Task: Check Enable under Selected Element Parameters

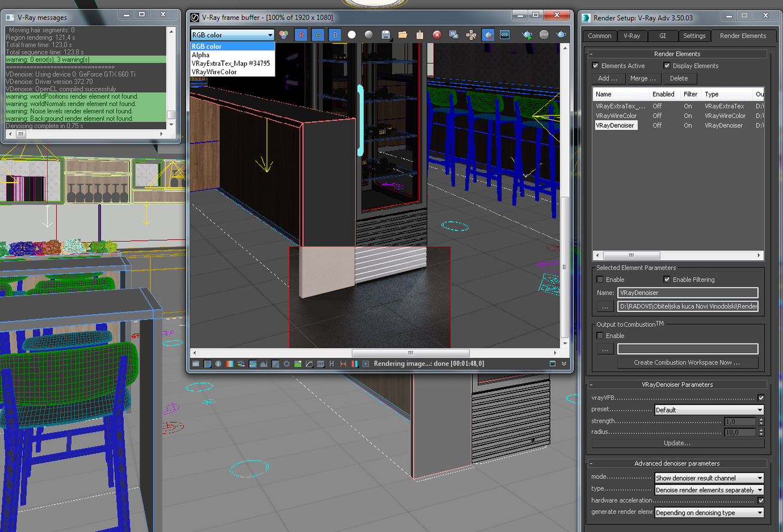Action: tap(600, 279)
